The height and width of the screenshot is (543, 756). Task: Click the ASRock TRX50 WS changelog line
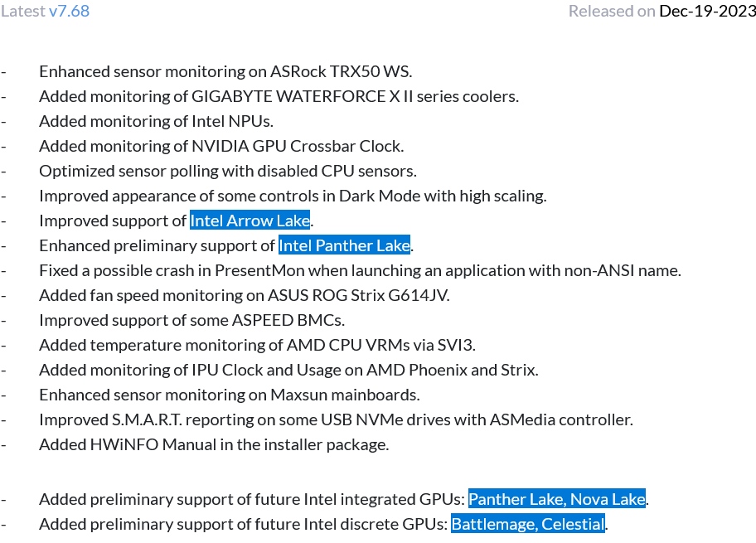click(225, 71)
